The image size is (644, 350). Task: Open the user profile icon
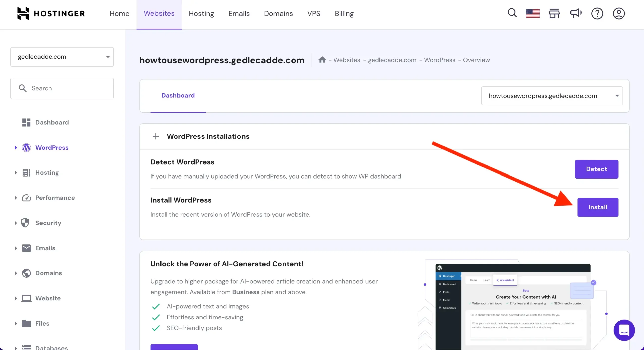pos(619,13)
